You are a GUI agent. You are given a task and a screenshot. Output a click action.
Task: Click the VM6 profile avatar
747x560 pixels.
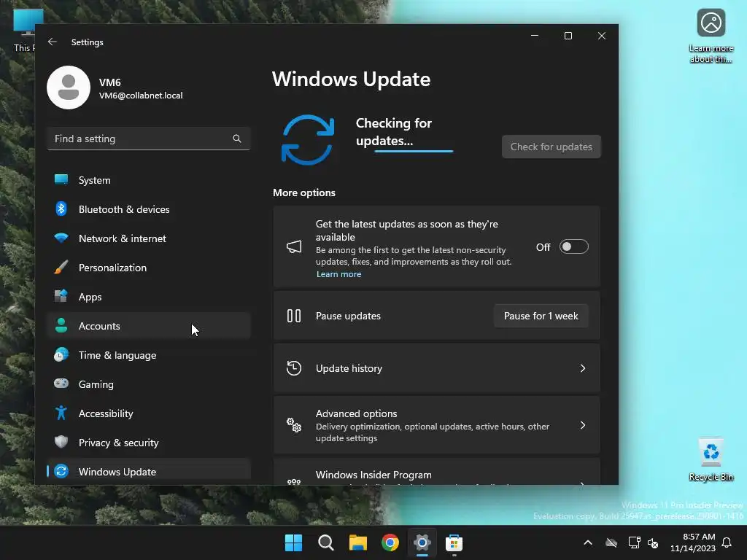[x=69, y=87]
